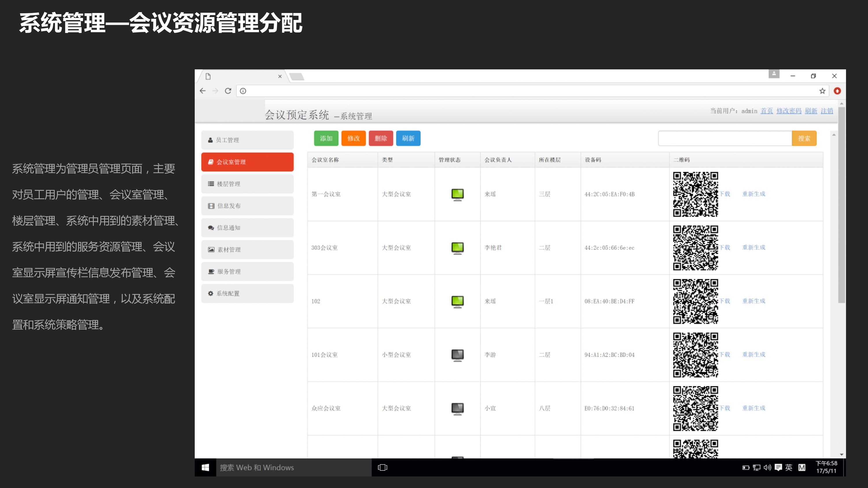This screenshot has height=488, width=868.
Task: Click the 搜索 button
Action: coord(804,138)
